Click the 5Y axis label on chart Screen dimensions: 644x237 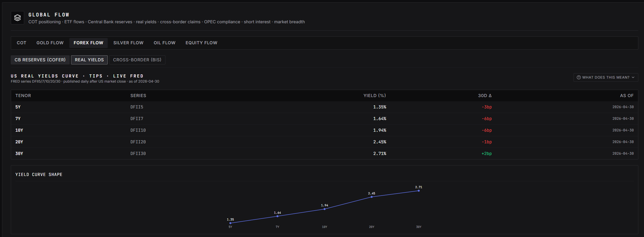click(x=230, y=227)
